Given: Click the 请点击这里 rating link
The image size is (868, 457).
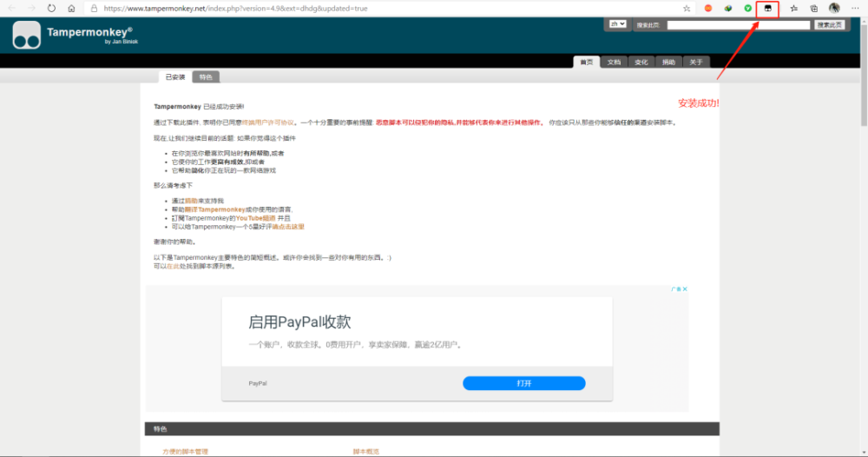Looking at the screenshot, I should click(288, 227).
